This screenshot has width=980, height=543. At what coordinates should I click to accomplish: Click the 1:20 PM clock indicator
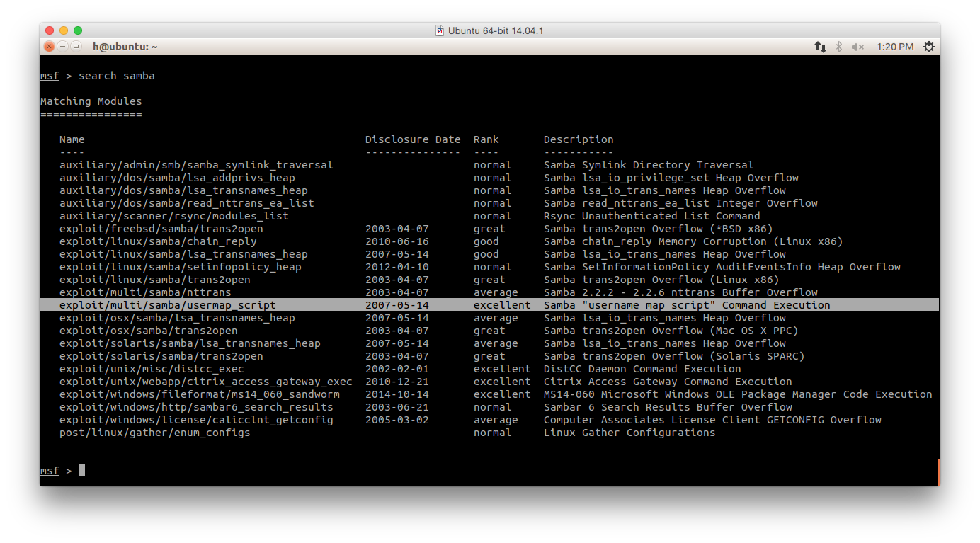coord(895,47)
